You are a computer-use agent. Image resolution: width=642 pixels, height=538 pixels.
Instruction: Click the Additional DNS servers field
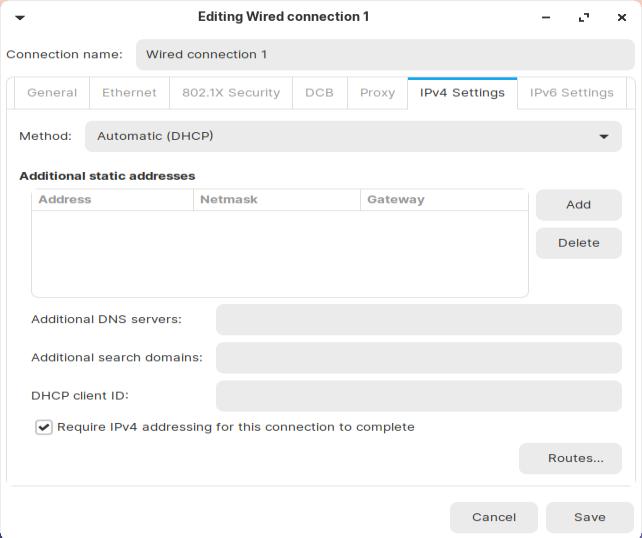(x=418, y=320)
